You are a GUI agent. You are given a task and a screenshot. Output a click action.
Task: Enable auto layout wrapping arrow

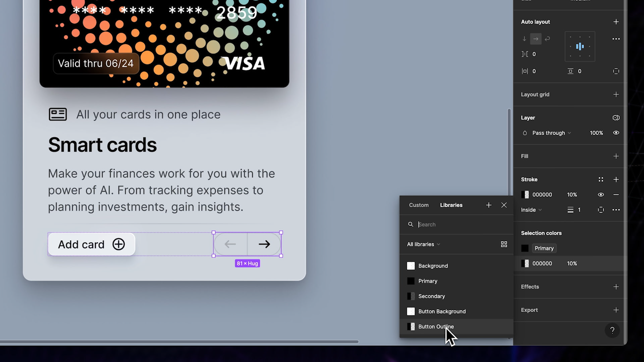coord(548,39)
